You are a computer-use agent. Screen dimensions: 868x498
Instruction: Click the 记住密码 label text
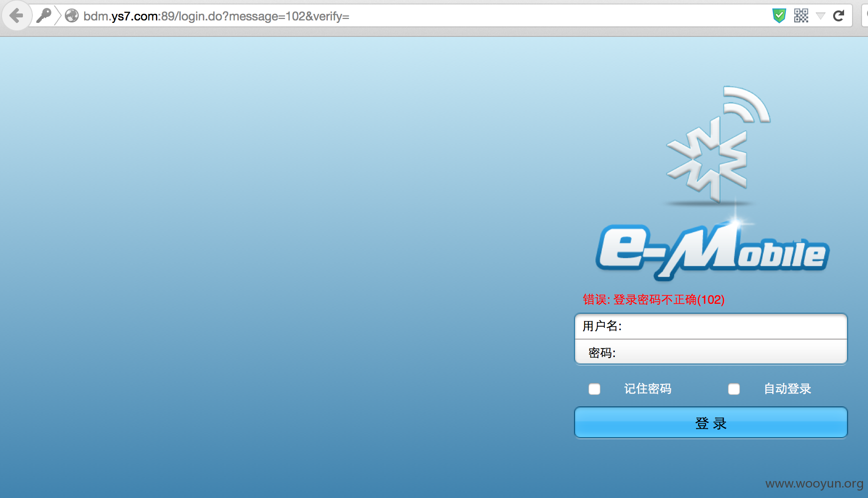pyautogui.click(x=648, y=389)
